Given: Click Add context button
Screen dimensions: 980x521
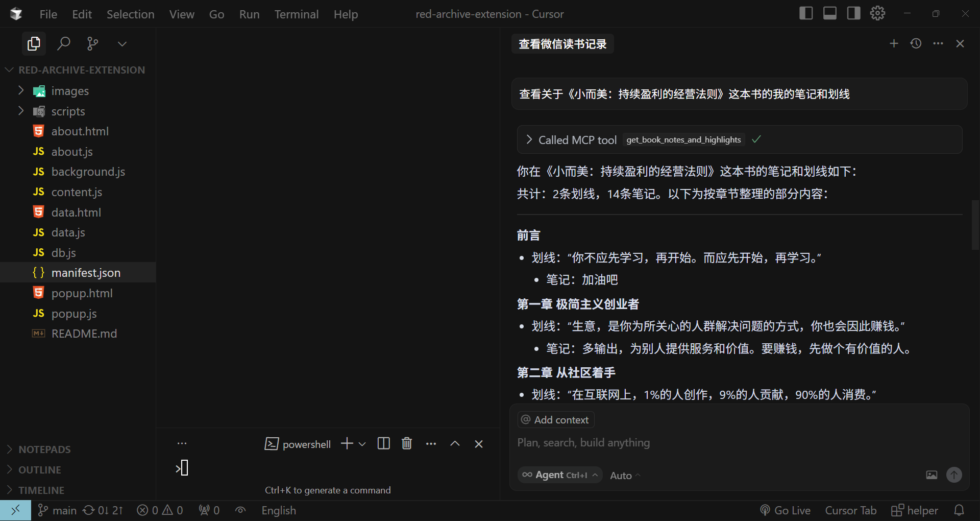Looking at the screenshot, I should pyautogui.click(x=556, y=420).
